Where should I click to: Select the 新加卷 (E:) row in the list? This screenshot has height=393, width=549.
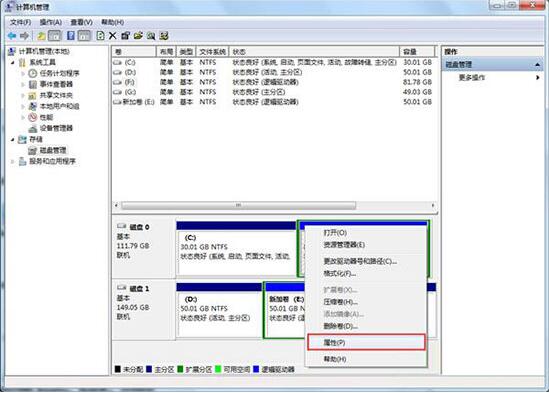(x=273, y=102)
